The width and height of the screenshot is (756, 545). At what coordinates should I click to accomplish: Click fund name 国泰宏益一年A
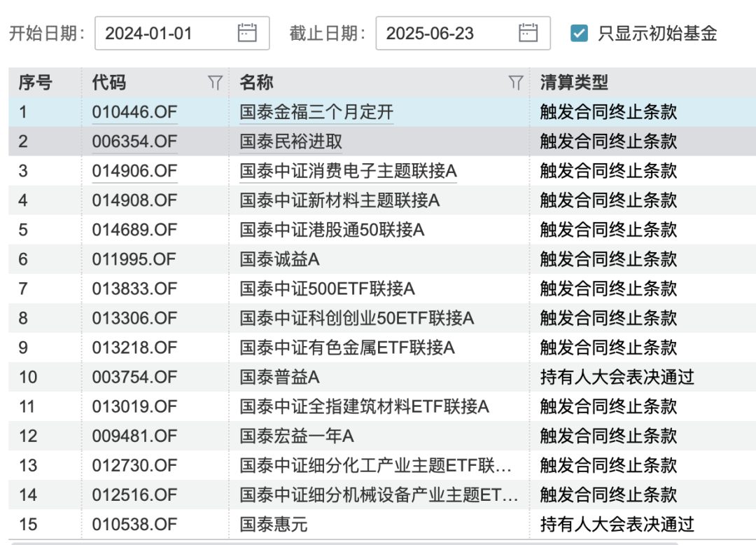tap(297, 436)
